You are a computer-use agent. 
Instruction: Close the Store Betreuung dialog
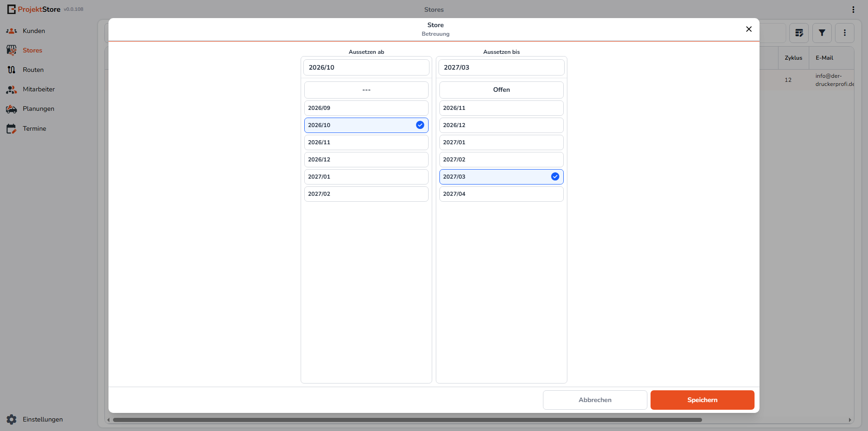[x=749, y=29]
